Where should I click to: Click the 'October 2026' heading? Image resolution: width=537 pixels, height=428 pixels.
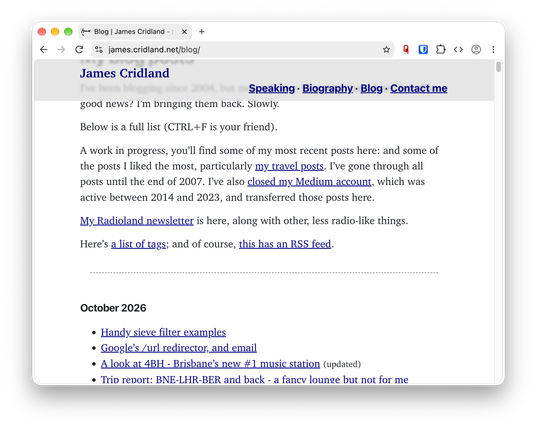click(113, 308)
